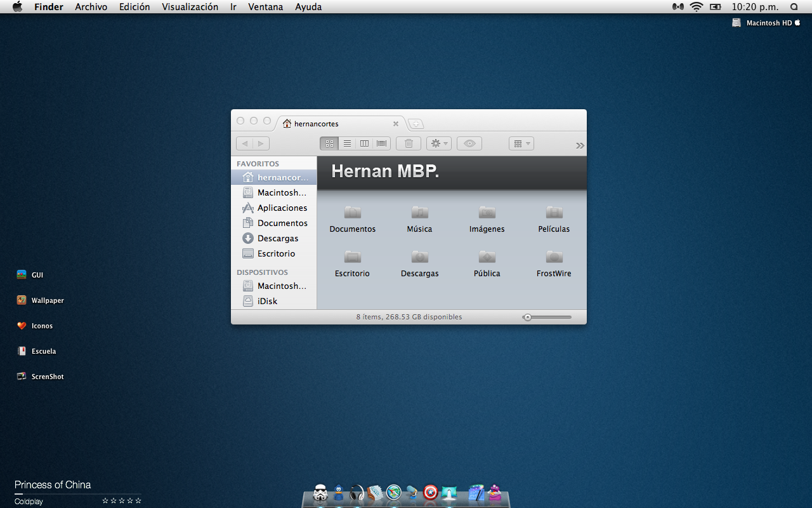Switch Finder to Cover Flow view

[x=381, y=144]
